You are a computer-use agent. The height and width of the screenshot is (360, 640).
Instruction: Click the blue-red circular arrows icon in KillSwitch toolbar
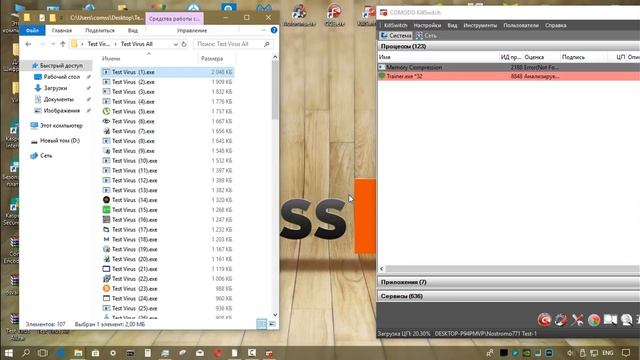pos(560,320)
